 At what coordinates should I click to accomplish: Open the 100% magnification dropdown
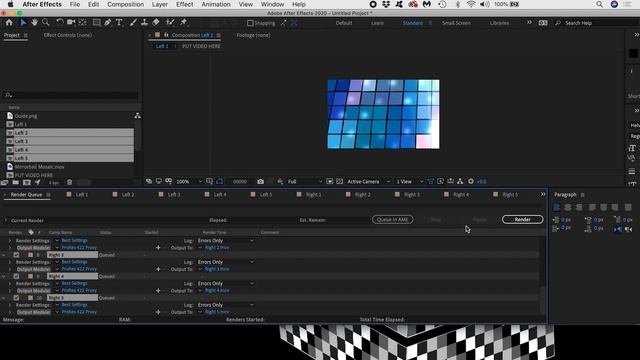pyautogui.click(x=189, y=182)
